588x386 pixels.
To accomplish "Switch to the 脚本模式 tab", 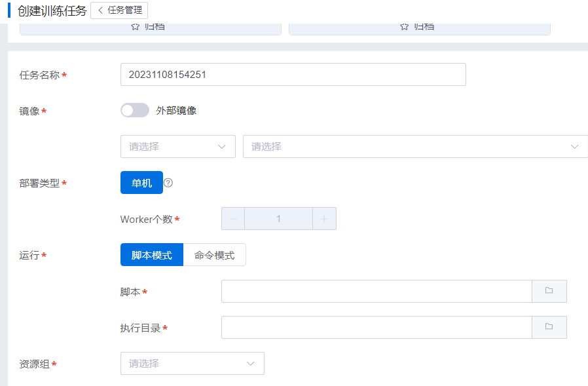I will (x=152, y=255).
